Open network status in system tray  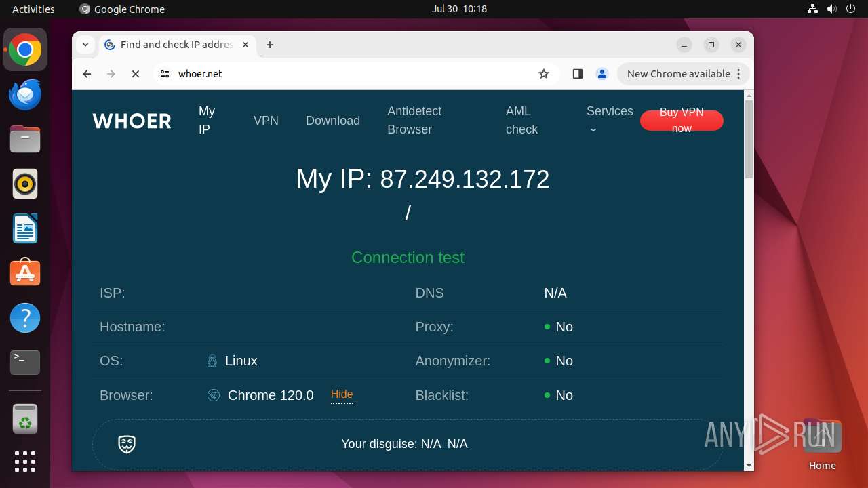[813, 9]
